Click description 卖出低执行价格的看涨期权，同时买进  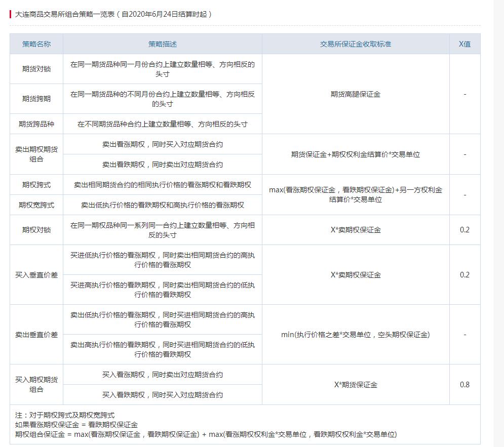162,319
